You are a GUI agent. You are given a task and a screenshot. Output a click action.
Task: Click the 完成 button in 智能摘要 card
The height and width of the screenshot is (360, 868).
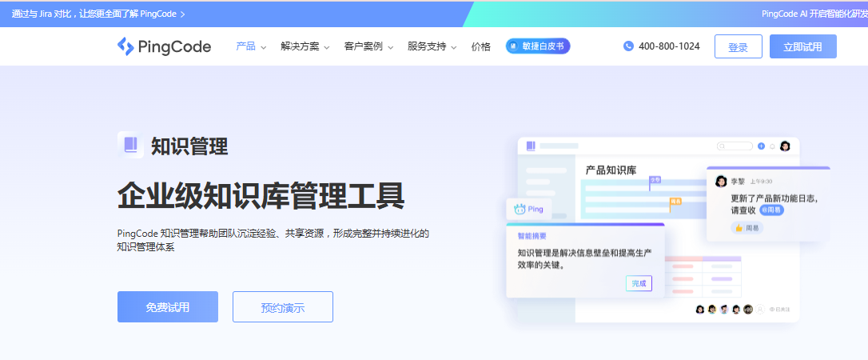[x=639, y=283]
